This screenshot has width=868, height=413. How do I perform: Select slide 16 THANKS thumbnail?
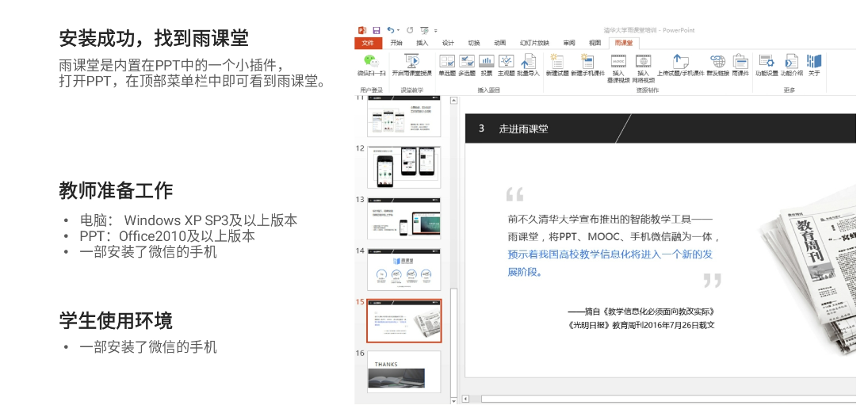[404, 372]
